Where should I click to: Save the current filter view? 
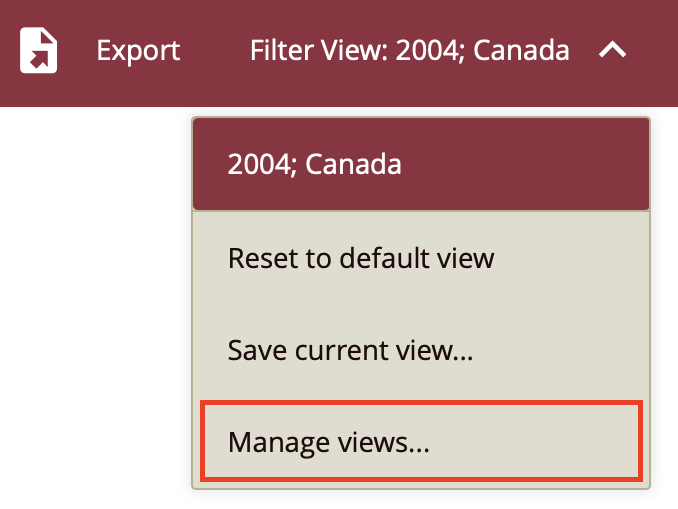[x=350, y=351]
